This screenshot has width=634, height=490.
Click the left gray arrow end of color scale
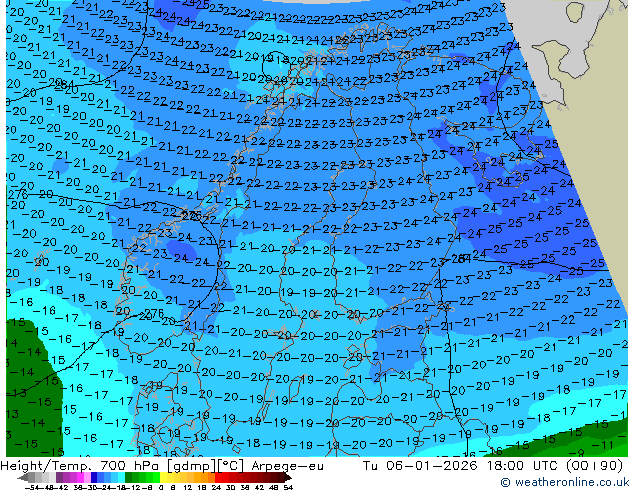click(x=23, y=477)
